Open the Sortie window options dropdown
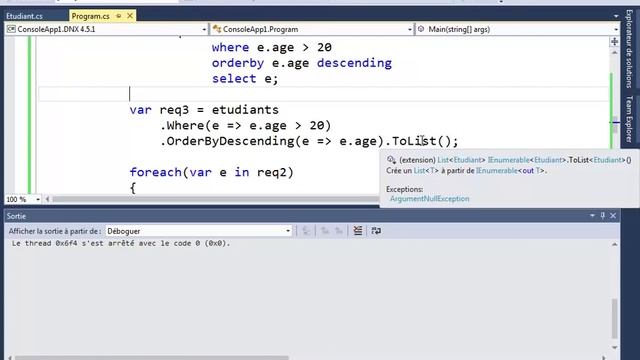Screen dimensions: 640x360 point(592,216)
